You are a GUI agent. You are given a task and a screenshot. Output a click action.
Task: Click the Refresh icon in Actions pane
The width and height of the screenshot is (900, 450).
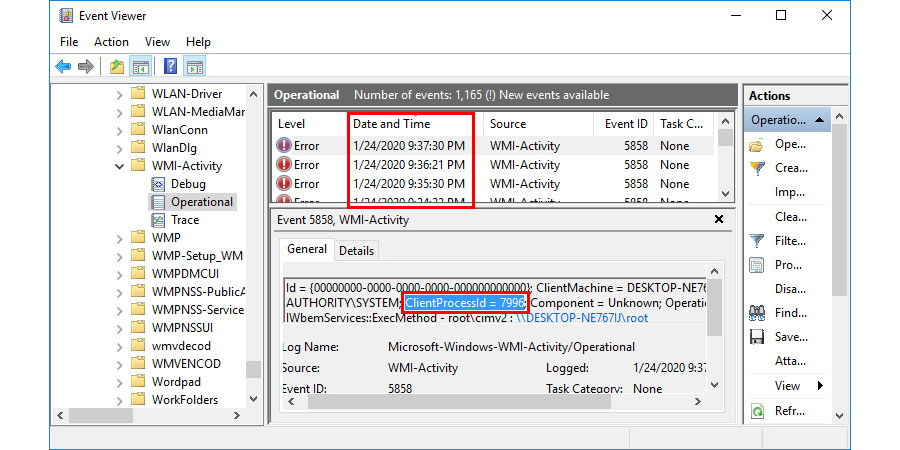(x=757, y=411)
